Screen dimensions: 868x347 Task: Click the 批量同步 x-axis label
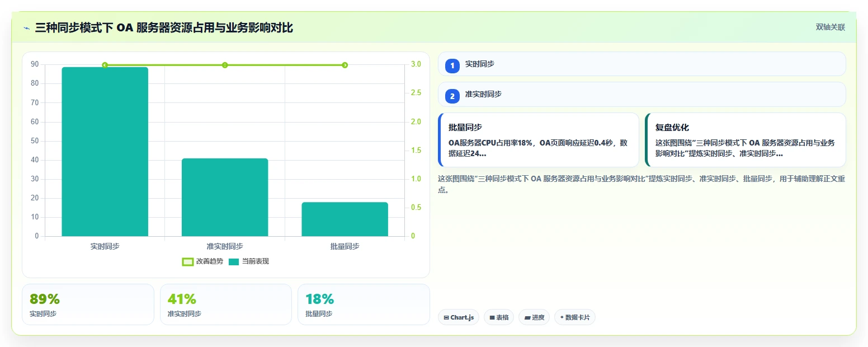[345, 246]
